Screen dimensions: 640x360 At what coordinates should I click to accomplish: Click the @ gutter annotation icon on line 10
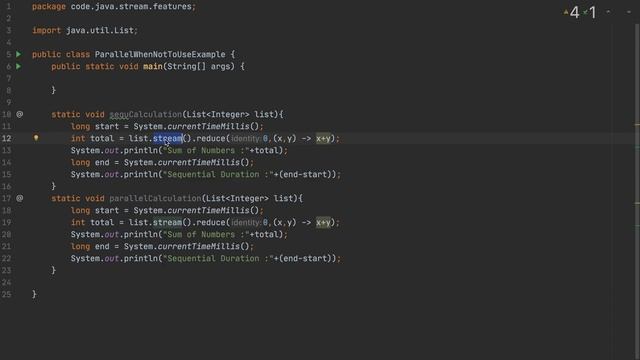click(x=19, y=114)
